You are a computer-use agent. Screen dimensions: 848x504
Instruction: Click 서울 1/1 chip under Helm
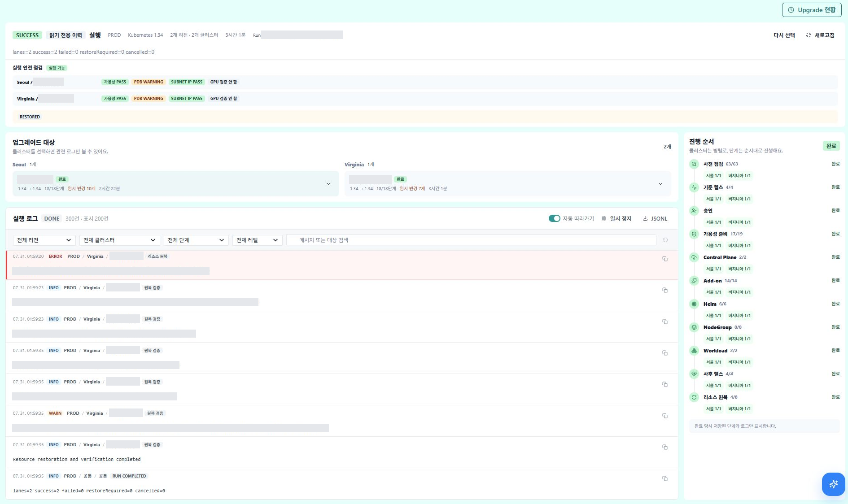(x=713, y=316)
